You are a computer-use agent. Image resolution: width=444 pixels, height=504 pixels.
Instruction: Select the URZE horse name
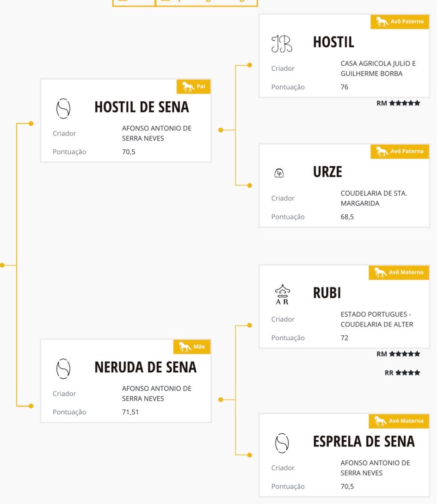pyautogui.click(x=327, y=172)
